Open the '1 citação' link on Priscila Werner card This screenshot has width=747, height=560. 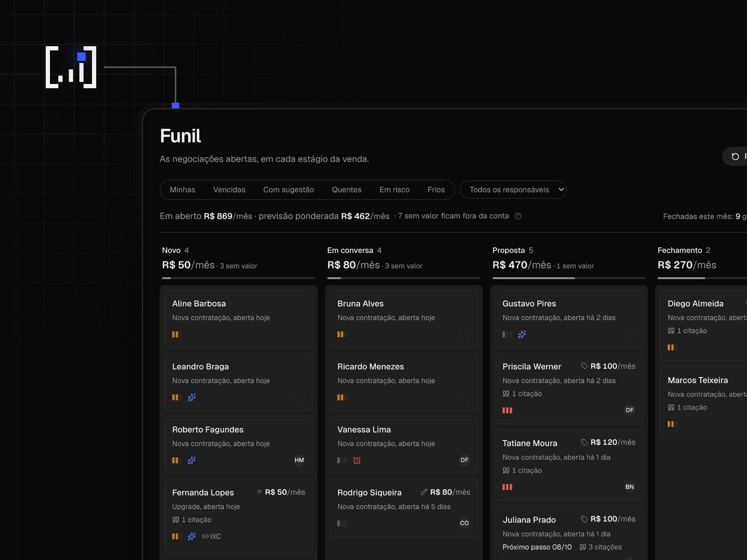click(x=522, y=394)
